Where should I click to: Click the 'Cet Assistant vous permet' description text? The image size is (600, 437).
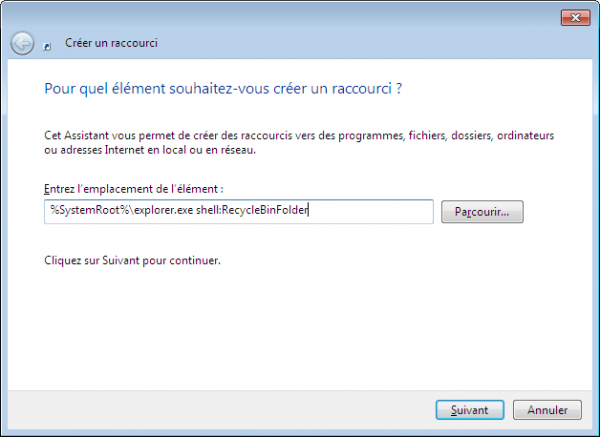[299, 135]
